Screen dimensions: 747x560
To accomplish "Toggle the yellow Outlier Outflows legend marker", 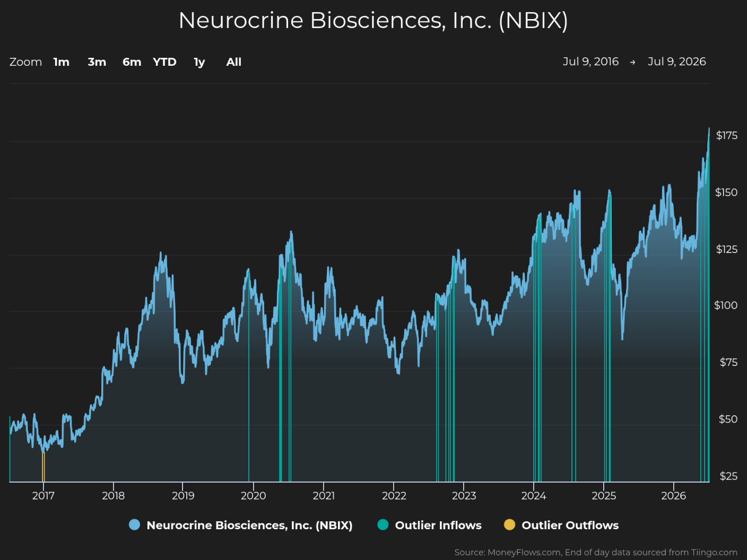I will (x=509, y=525).
